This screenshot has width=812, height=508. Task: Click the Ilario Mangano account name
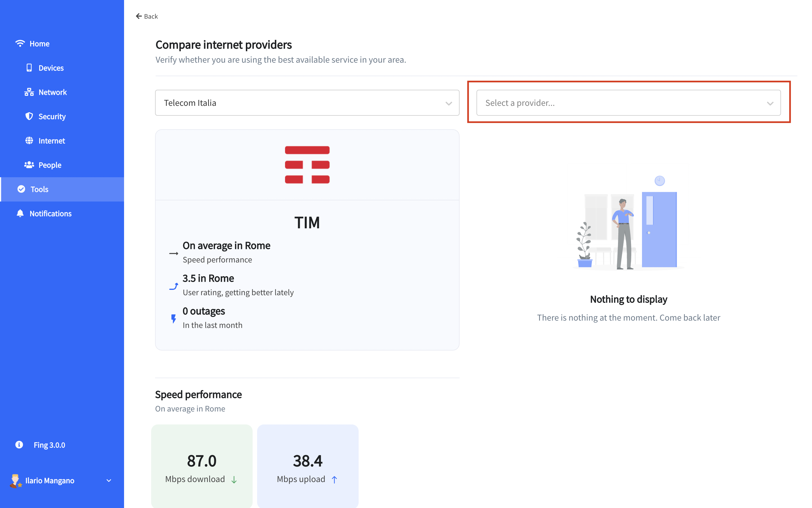[x=50, y=480]
